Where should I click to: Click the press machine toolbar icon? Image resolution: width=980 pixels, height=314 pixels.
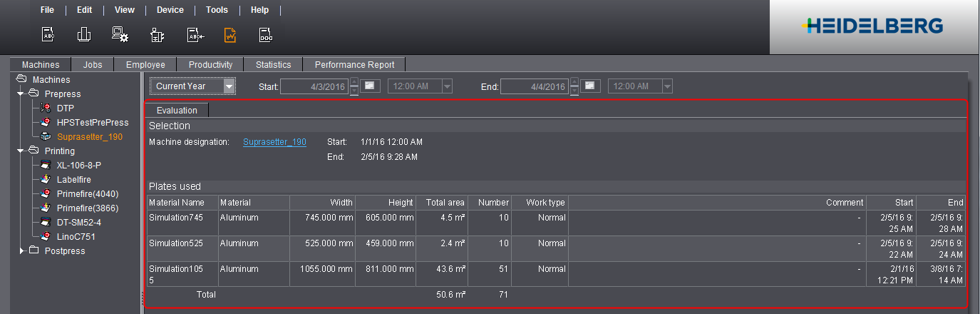pyautogui.click(x=84, y=34)
